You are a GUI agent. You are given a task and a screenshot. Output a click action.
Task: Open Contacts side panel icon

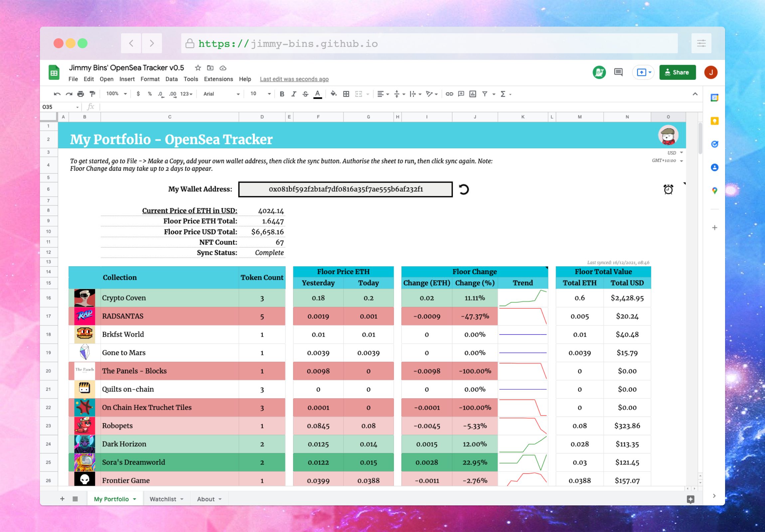(x=714, y=167)
